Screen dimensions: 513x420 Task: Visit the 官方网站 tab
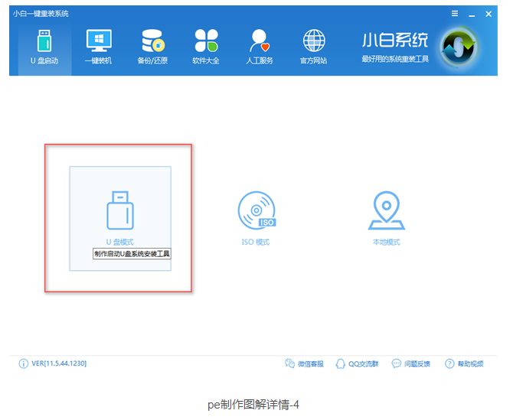(314, 47)
